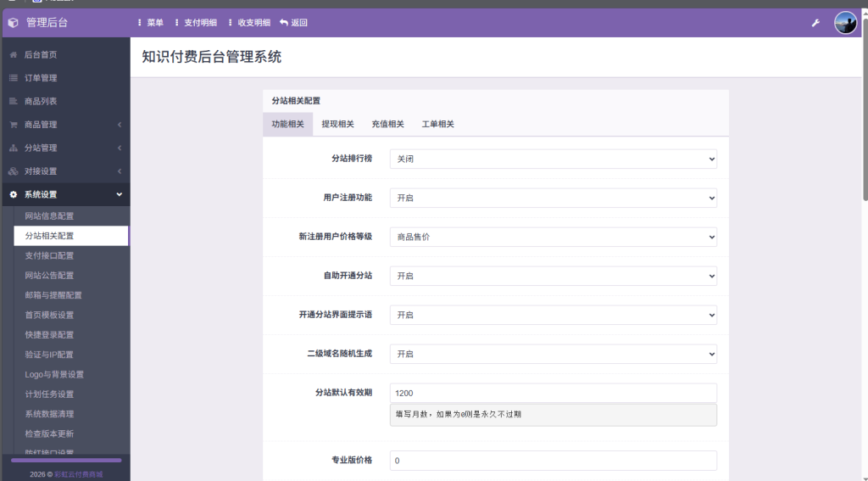Expand the 分站管理 chevron
The width and height of the screenshot is (868, 481).
point(120,148)
